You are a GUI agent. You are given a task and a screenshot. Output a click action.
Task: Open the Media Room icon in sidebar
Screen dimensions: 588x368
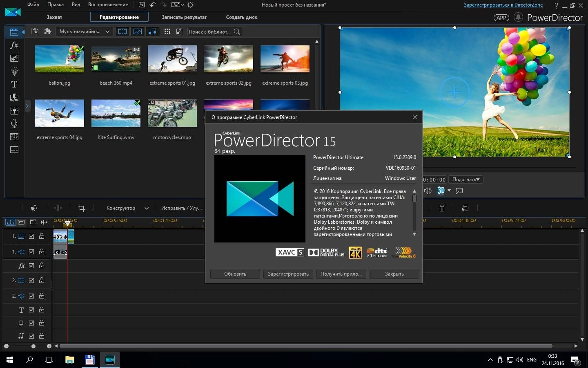click(14, 32)
